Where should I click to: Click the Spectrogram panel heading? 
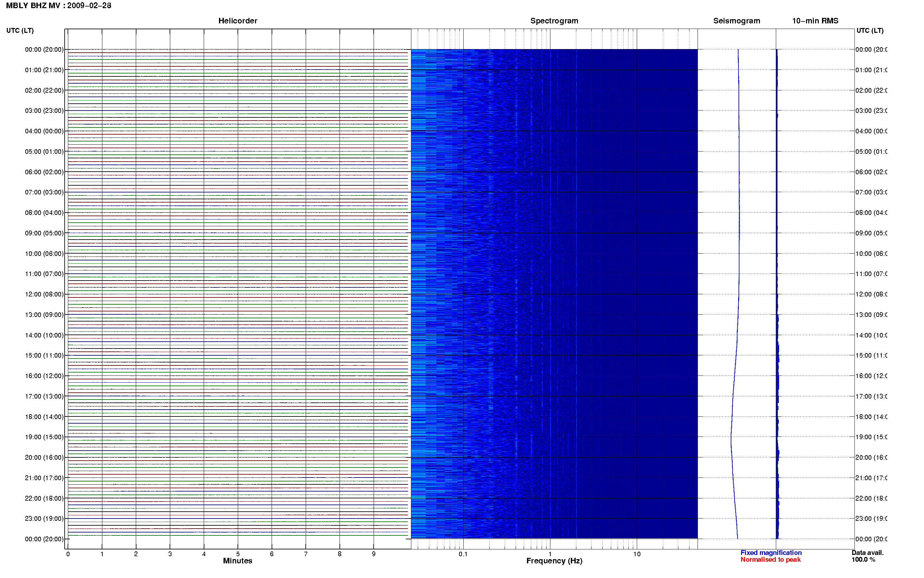pyautogui.click(x=554, y=21)
